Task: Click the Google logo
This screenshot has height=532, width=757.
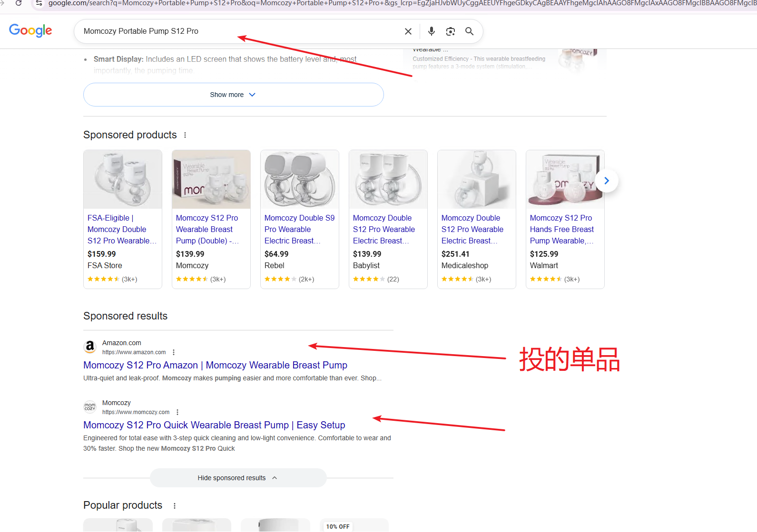Action: point(30,31)
